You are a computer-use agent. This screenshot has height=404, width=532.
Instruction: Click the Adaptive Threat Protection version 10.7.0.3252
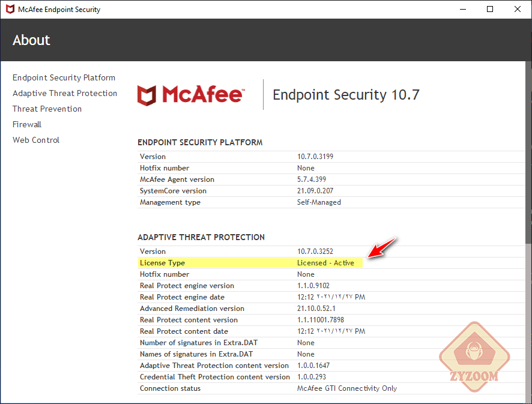pos(315,252)
